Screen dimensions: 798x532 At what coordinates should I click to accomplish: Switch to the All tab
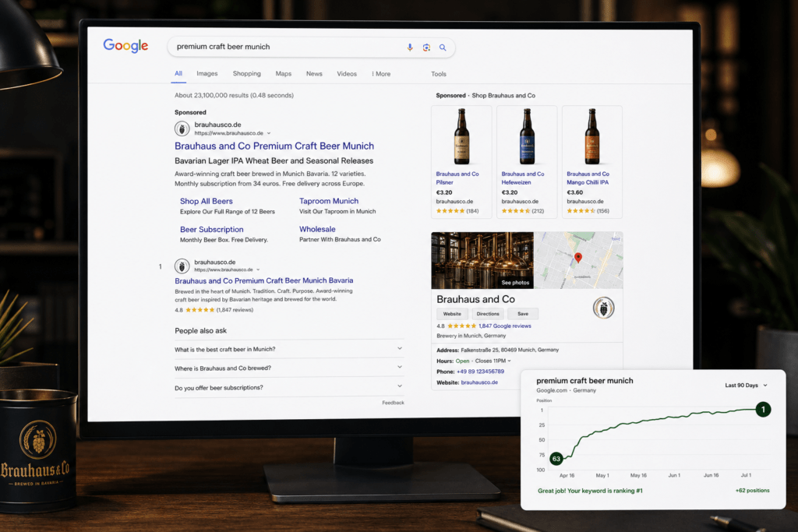point(178,74)
